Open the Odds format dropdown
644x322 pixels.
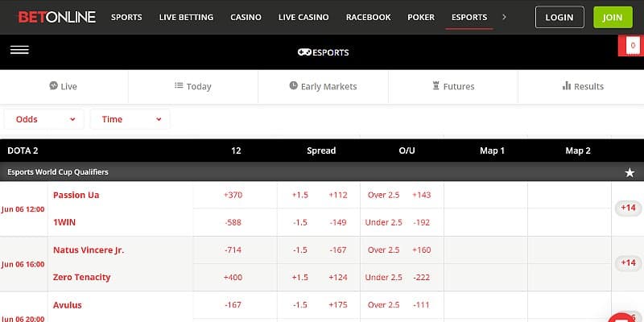[45, 119]
